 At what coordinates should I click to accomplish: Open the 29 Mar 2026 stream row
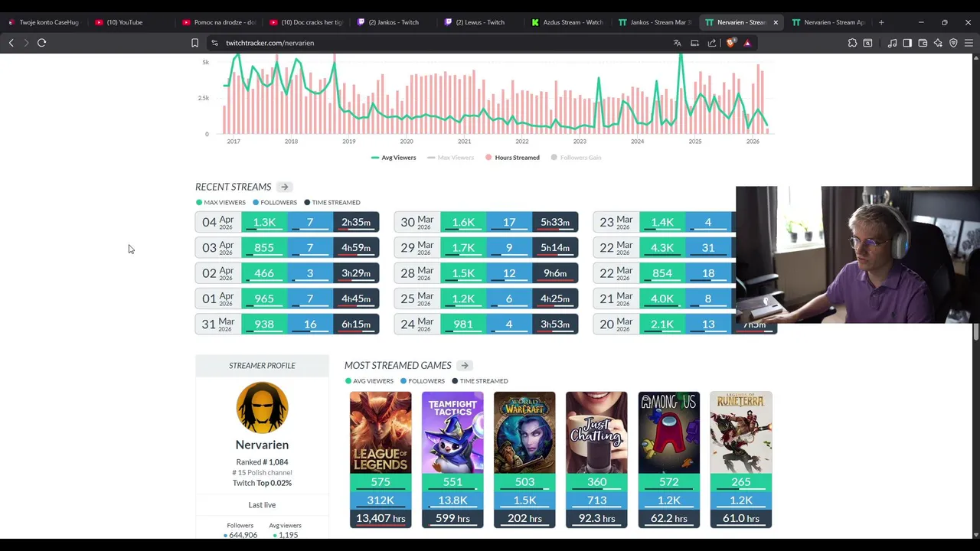486,247
